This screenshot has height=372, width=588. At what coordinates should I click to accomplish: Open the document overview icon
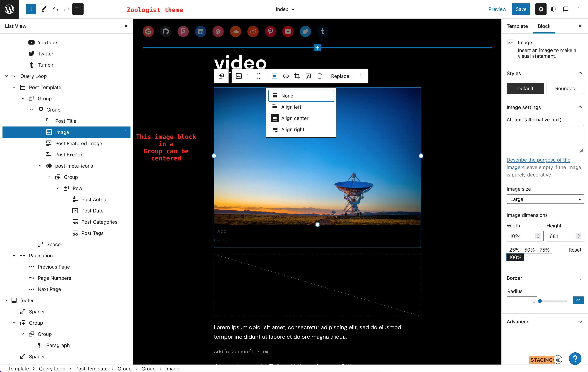78,9
